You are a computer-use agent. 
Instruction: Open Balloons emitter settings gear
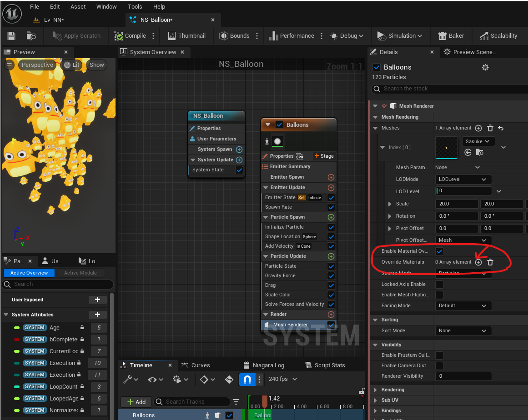coord(485,67)
